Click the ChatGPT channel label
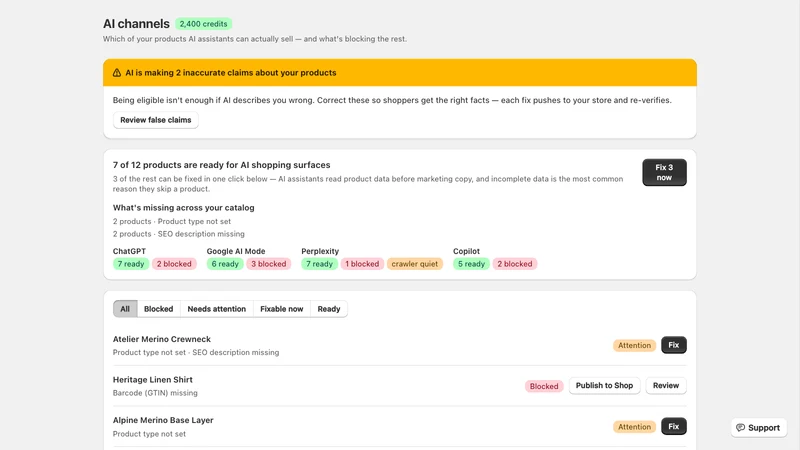 (129, 251)
